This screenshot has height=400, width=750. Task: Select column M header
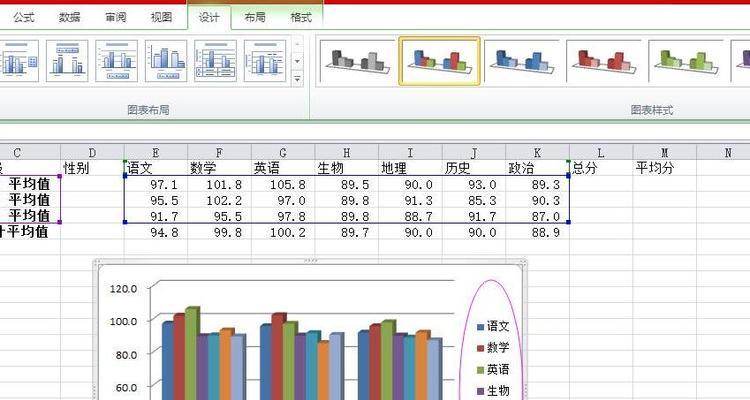664,153
